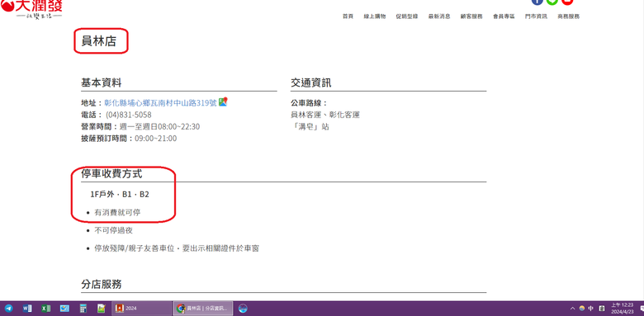Open the Google Maps icon beside the address
The height and width of the screenshot is (316, 644).
[223, 101]
